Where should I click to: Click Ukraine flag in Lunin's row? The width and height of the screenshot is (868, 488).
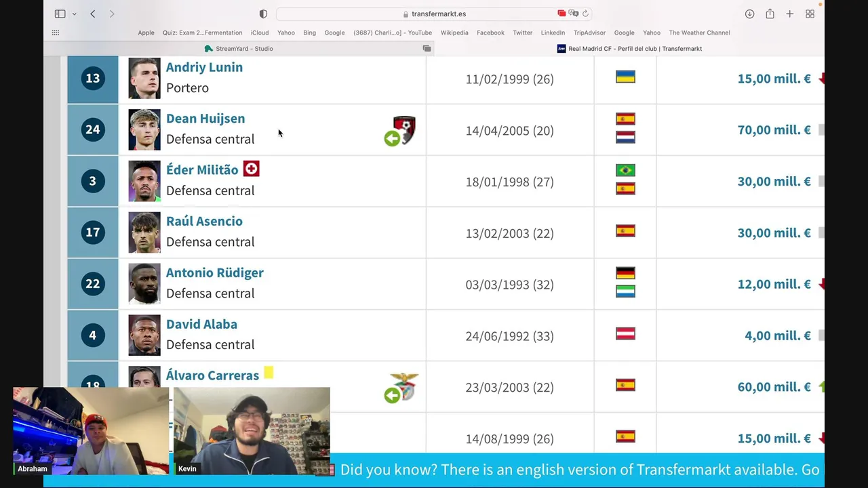coord(625,77)
